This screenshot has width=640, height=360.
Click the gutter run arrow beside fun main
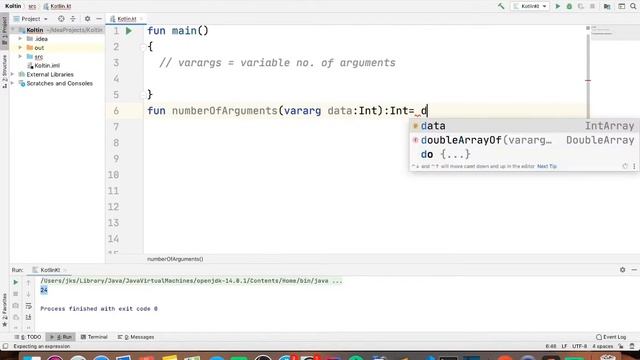pyautogui.click(x=129, y=31)
